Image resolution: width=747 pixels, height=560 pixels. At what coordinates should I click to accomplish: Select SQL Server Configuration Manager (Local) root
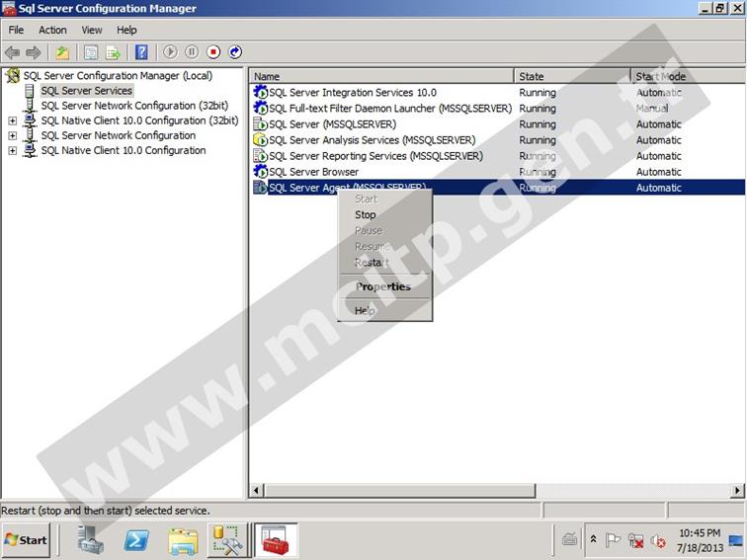pyautogui.click(x=119, y=75)
